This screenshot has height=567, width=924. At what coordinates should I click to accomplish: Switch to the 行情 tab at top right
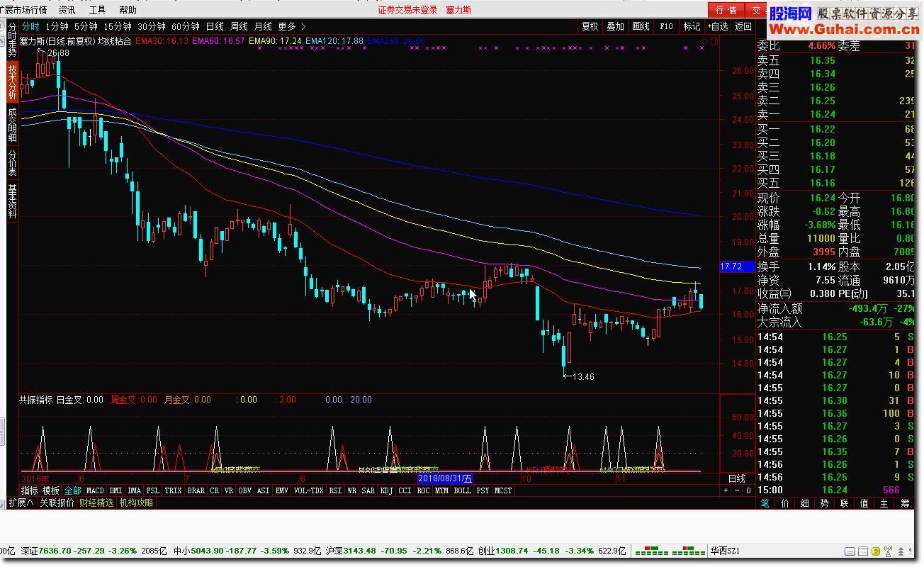(x=726, y=10)
